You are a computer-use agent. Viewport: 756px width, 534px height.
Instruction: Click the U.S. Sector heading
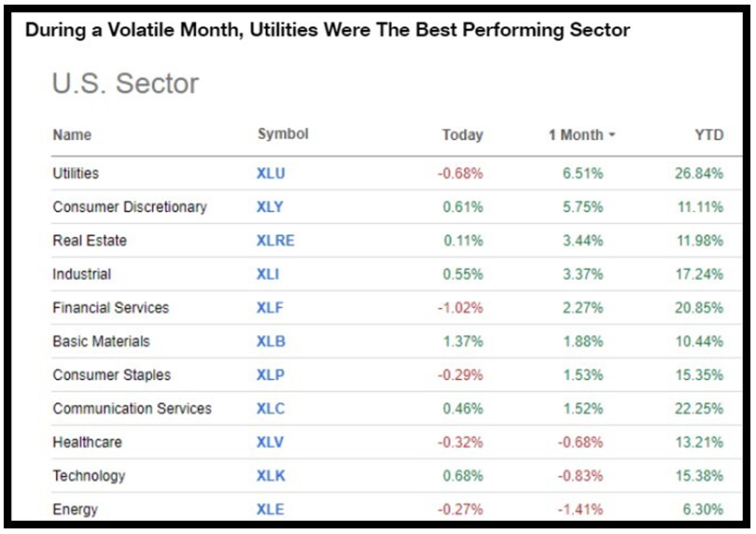[x=125, y=84]
